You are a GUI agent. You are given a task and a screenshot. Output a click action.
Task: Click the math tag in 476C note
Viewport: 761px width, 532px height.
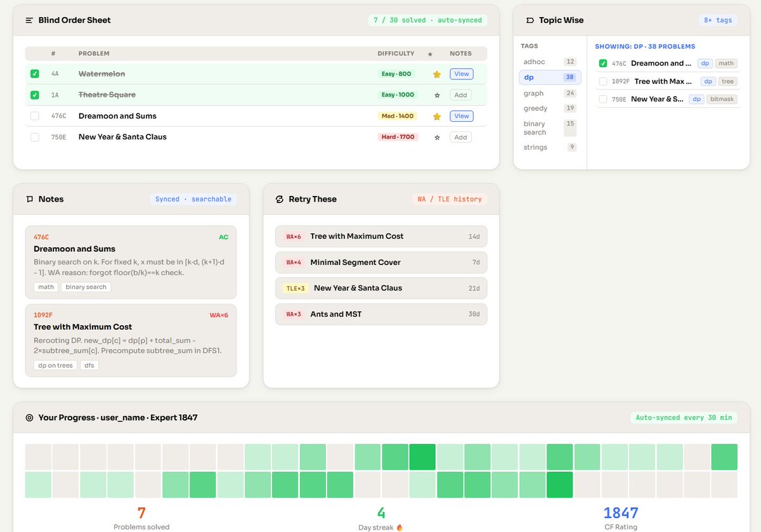(46, 287)
